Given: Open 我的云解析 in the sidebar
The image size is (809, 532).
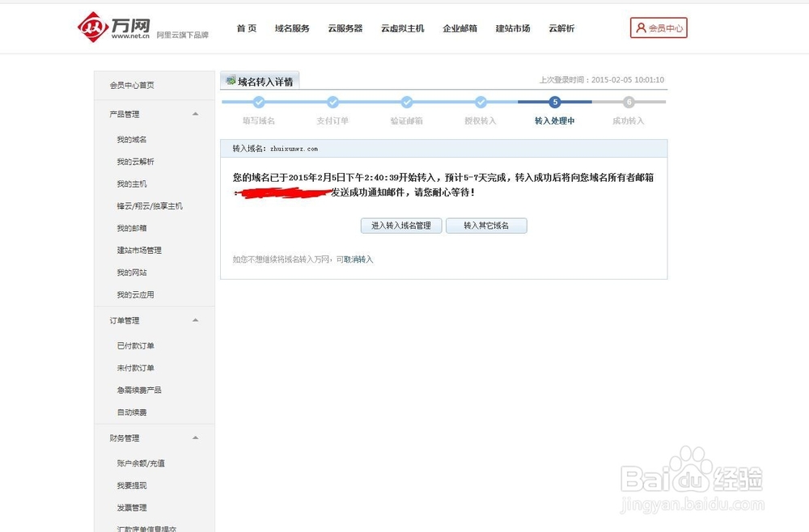Looking at the screenshot, I should [x=136, y=162].
